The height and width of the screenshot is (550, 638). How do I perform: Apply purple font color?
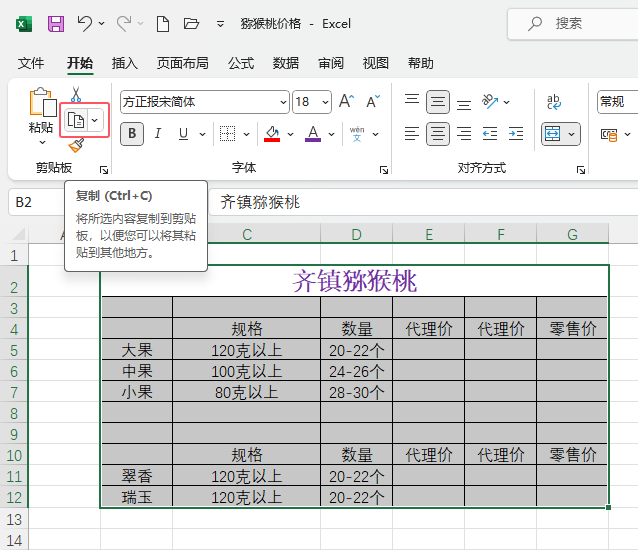(313, 133)
